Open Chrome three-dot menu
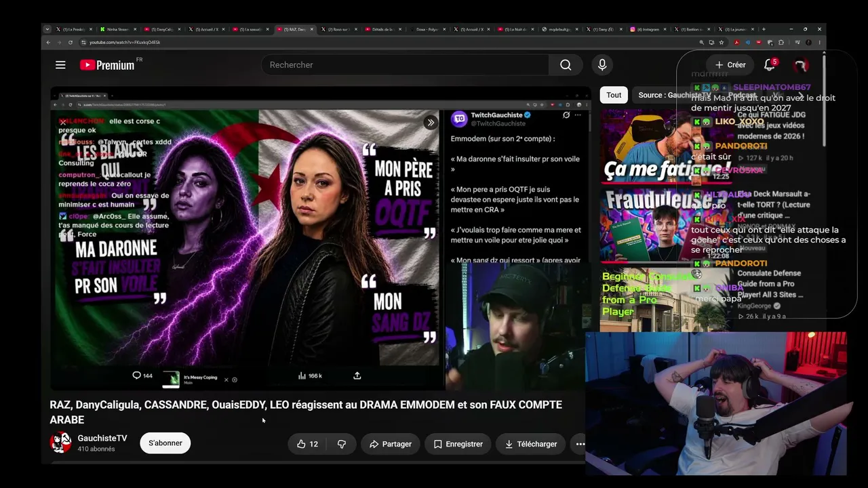This screenshot has height=488, width=868. pyautogui.click(x=819, y=42)
